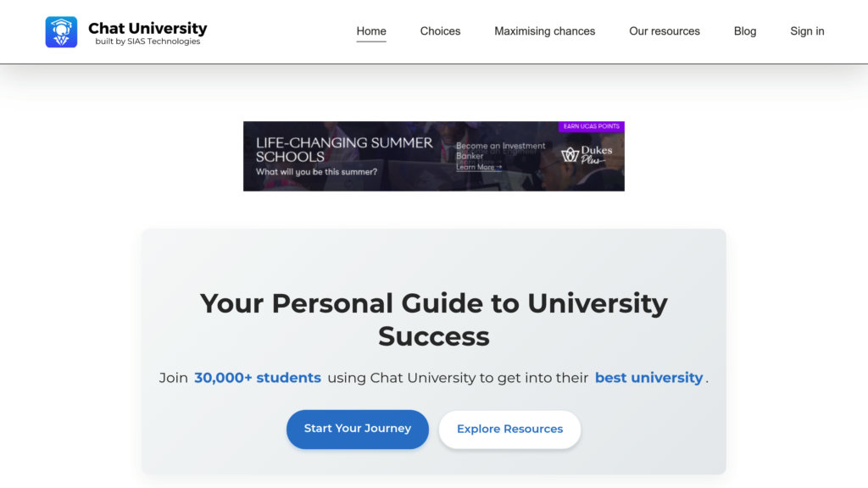This screenshot has height=488, width=868.
Task: Click the Sign in link
Action: 807,31
